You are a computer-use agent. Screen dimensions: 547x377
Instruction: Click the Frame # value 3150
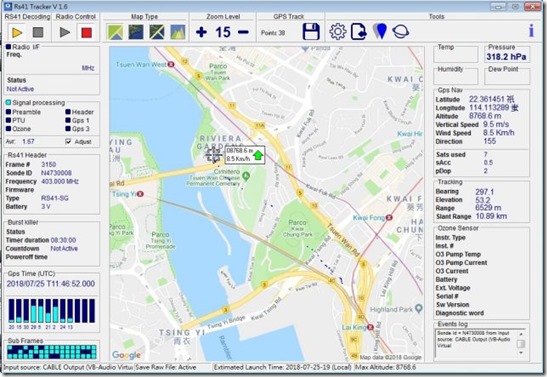click(48, 164)
